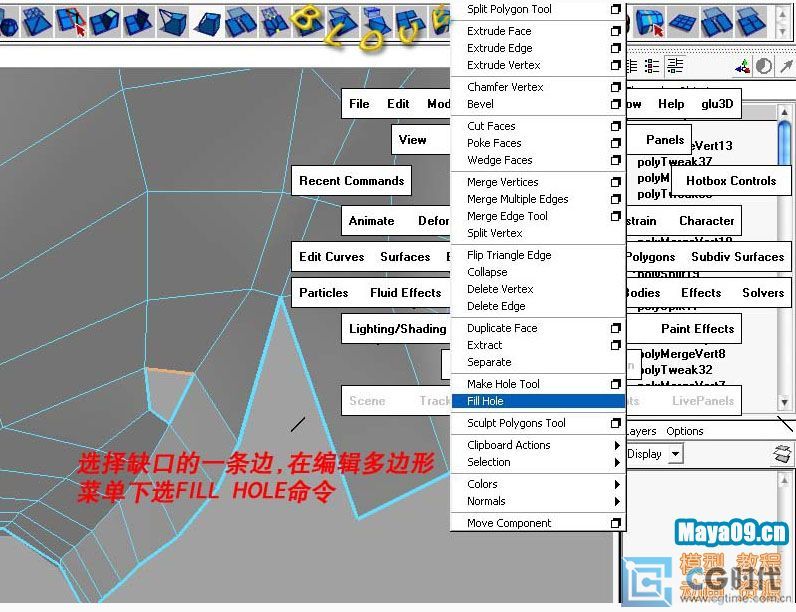Expand the Colors submenu arrow

point(617,484)
